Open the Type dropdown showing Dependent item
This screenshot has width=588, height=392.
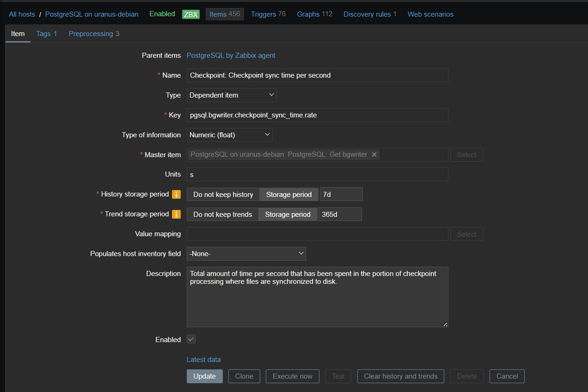pos(232,95)
